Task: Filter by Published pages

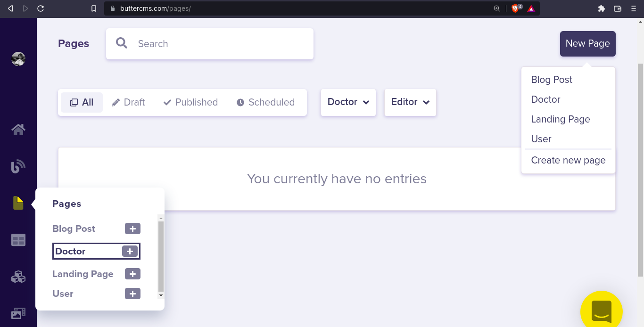Action: point(190,102)
